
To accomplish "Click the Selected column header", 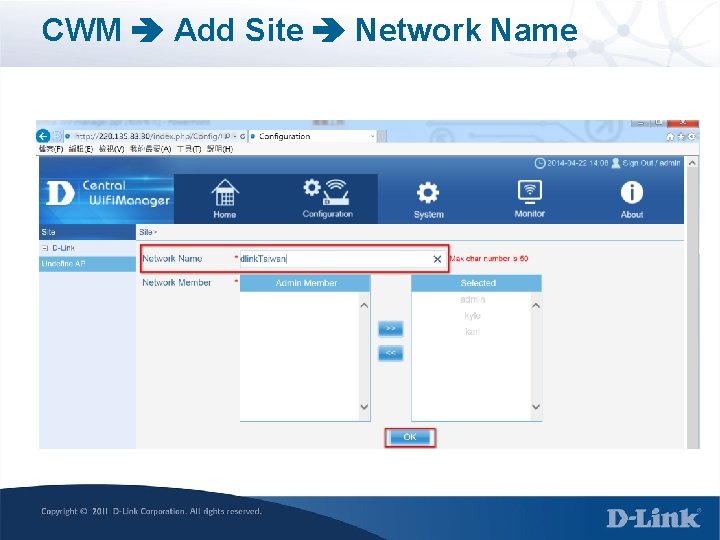I will [477, 283].
